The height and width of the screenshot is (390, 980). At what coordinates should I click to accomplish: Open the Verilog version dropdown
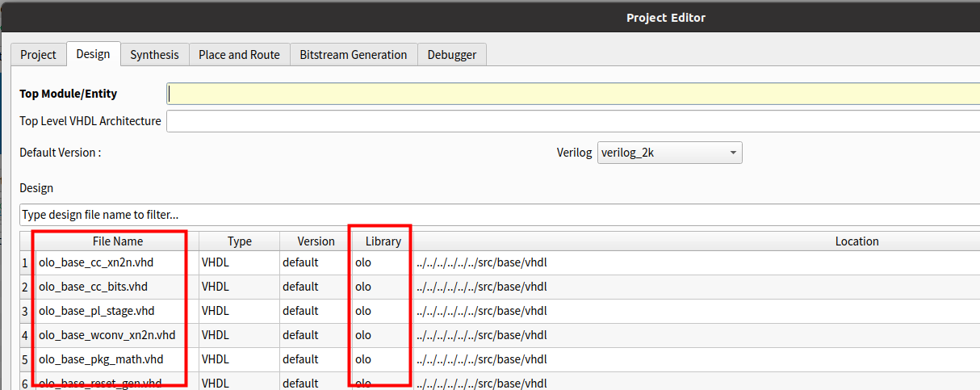(669, 152)
